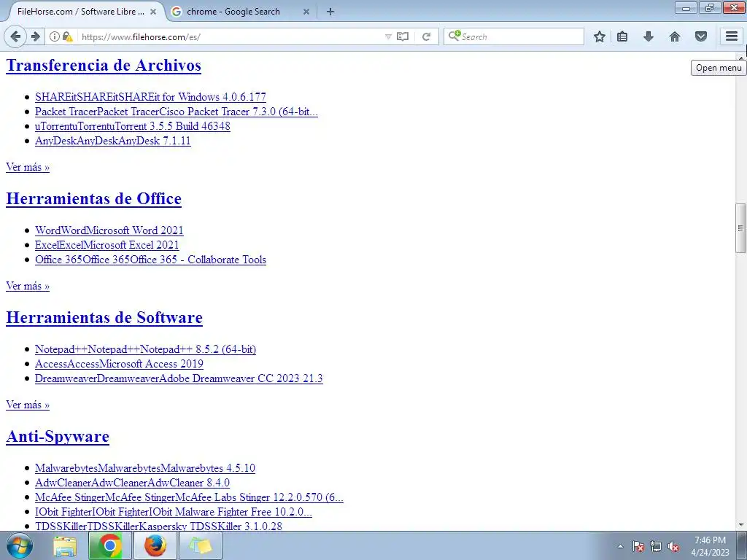This screenshot has width=747, height=560.
Task: Go to Firefox Home page icon
Action: coord(675,36)
